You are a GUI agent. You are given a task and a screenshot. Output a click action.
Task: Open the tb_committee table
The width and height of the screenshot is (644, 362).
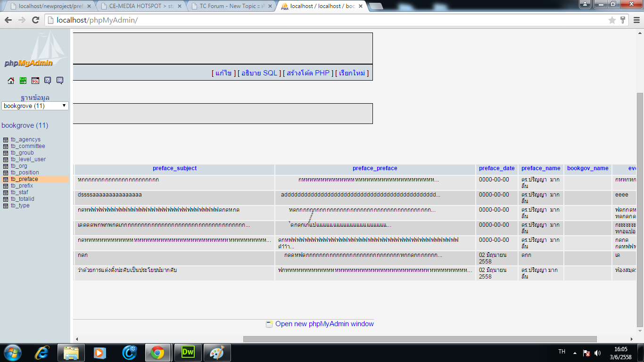[28, 146]
